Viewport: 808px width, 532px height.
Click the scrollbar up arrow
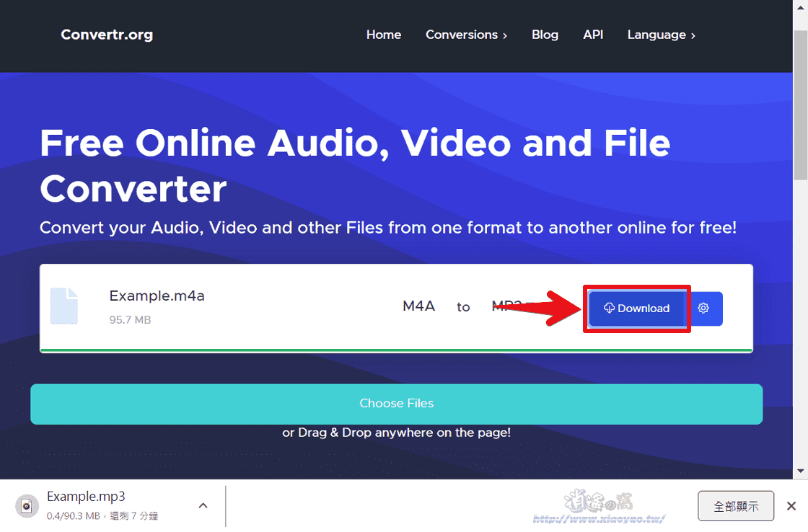(801, 7)
